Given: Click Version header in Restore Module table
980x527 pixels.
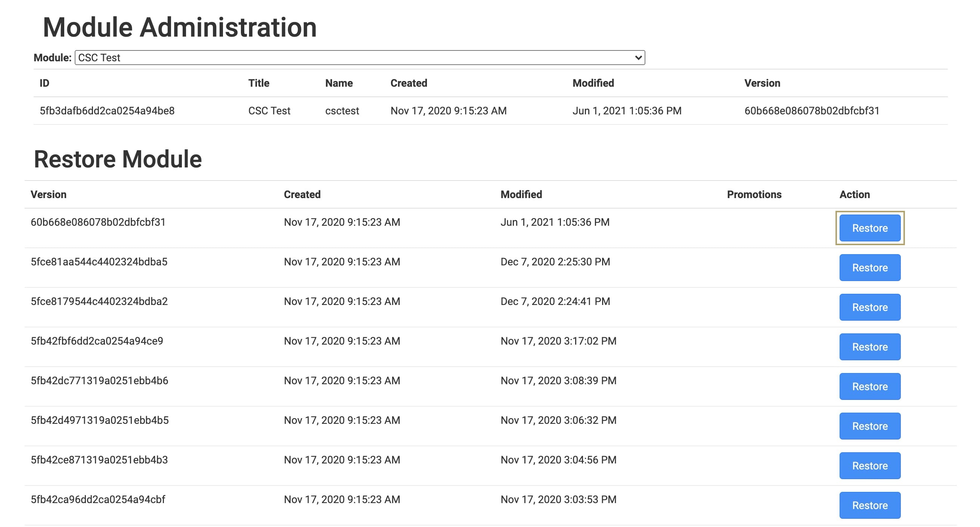Looking at the screenshot, I should point(49,195).
